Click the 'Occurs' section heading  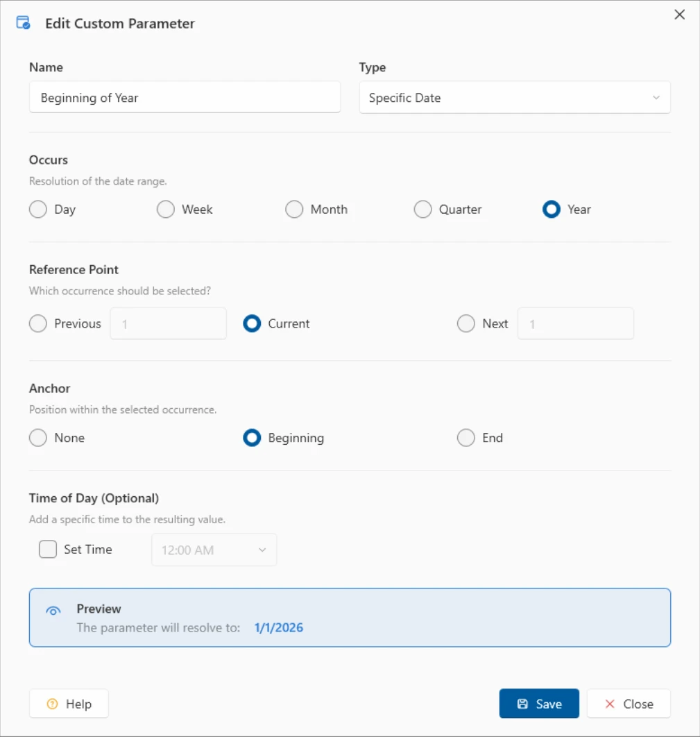tap(49, 160)
